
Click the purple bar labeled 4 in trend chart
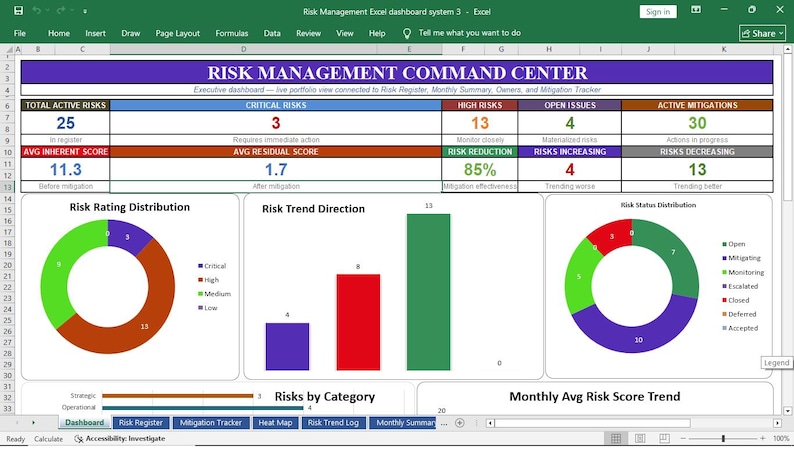click(287, 346)
